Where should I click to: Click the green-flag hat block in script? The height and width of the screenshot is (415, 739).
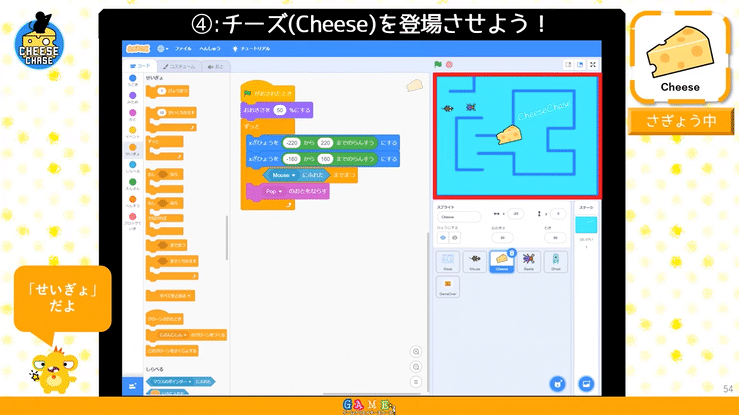[268, 91]
